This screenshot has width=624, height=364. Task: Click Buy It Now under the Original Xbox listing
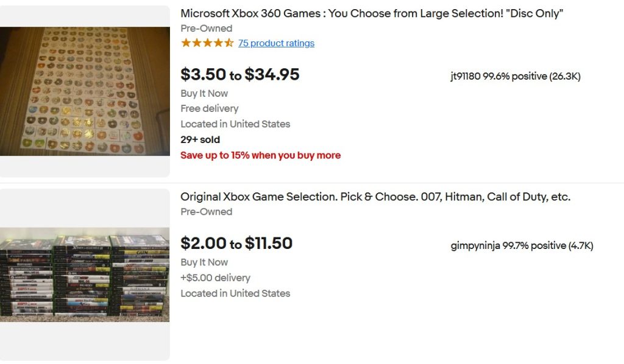(204, 262)
